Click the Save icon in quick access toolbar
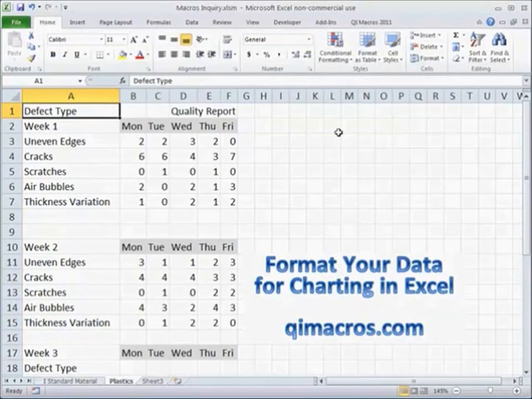The height and width of the screenshot is (399, 532). tap(20, 8)
